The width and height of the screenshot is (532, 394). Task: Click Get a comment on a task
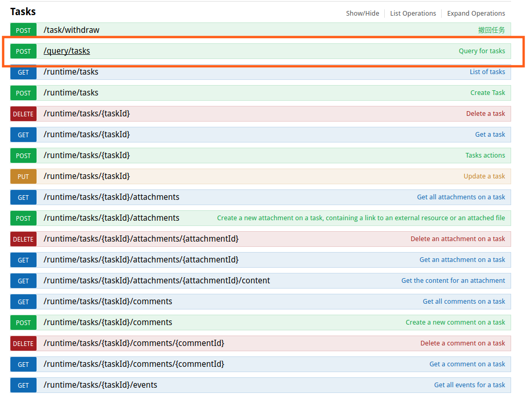click(467, 364)
